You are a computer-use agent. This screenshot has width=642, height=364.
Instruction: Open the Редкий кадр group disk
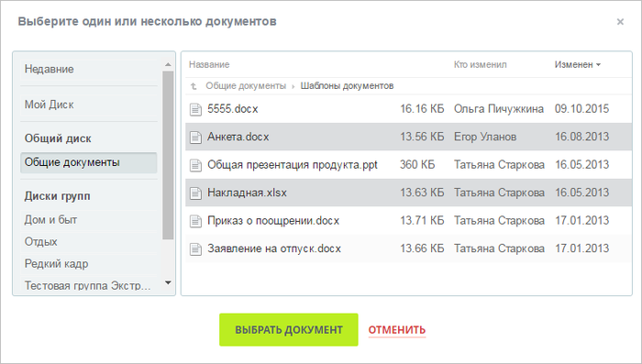57,264
